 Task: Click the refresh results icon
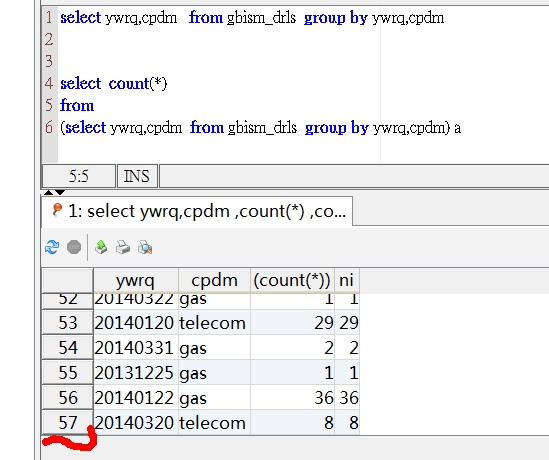coord(52,247)
